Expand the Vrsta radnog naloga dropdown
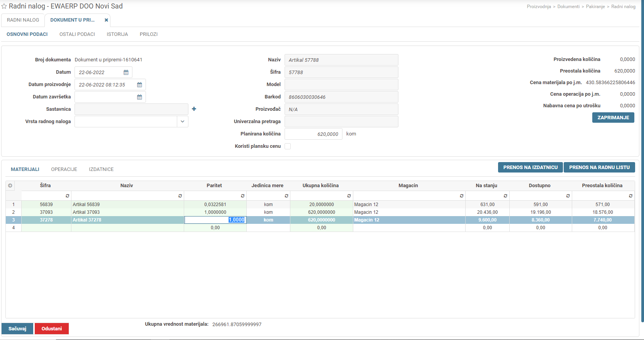The height and width of the screenshot is (340, 644). point(182,122)
